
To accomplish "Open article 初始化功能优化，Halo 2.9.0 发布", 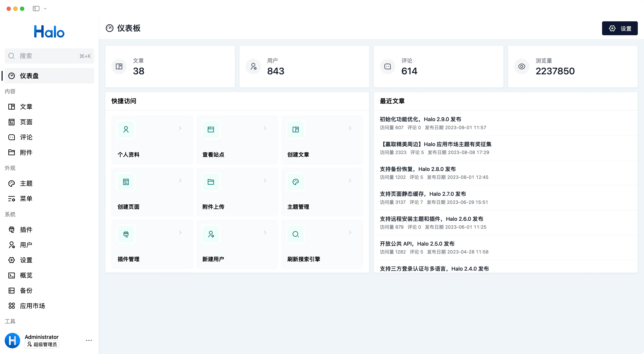I will (x=420, y=119).
